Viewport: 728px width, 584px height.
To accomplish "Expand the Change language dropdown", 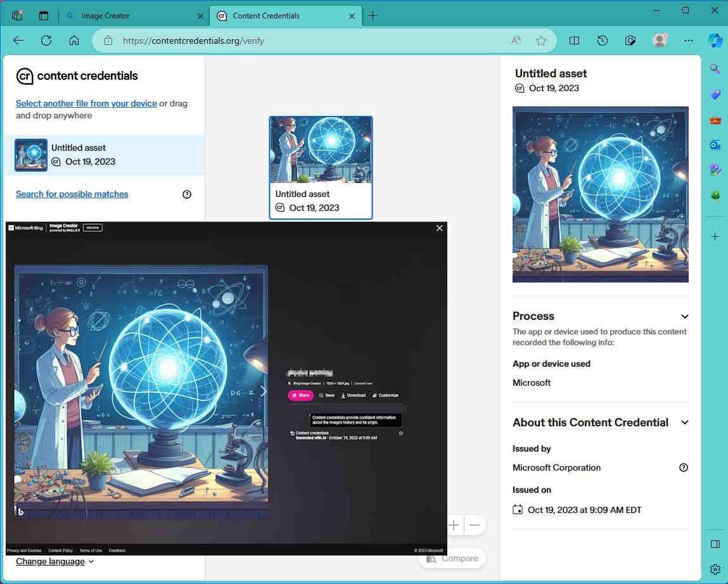I will coord(54,561).
